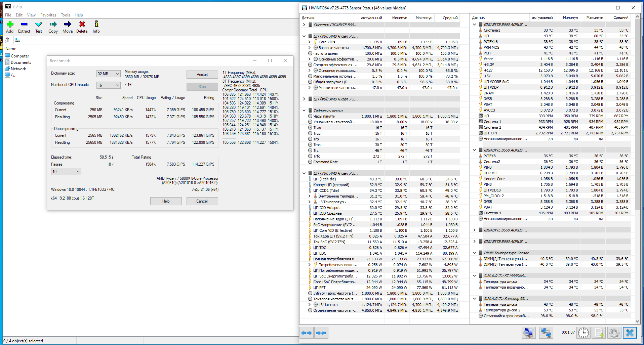Open HWiNFO sensor settings gear

click(x=614, y=333)
